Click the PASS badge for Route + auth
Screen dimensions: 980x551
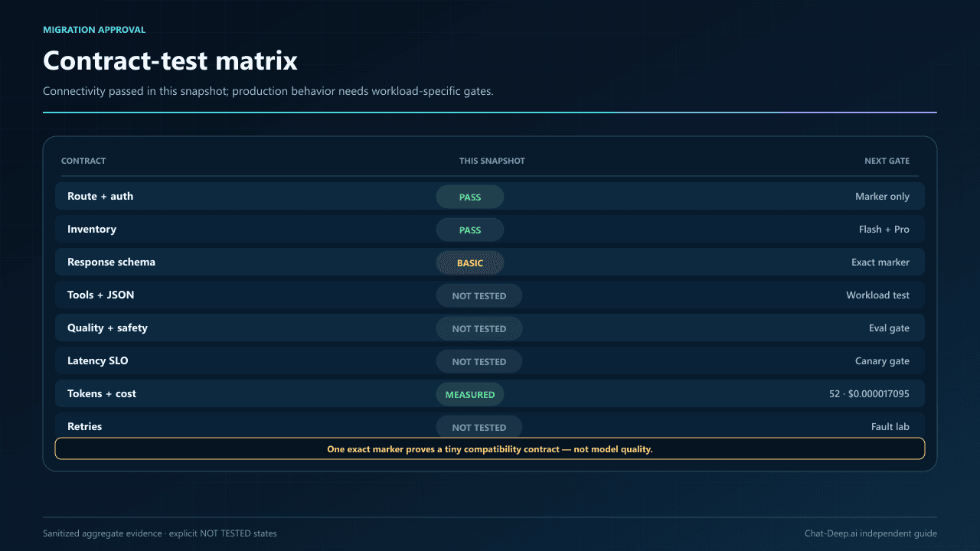[470, 197]
